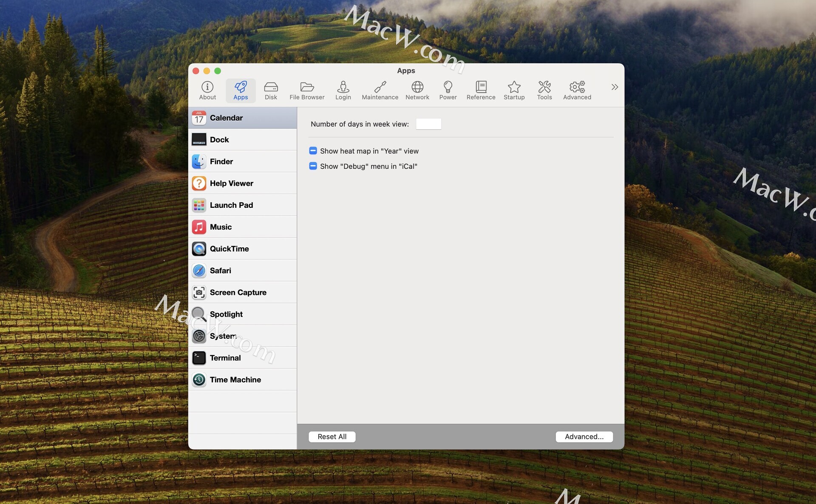Open the About toolbar section
The width and height of the screenshot is (816, 504).
pos(207,91)
